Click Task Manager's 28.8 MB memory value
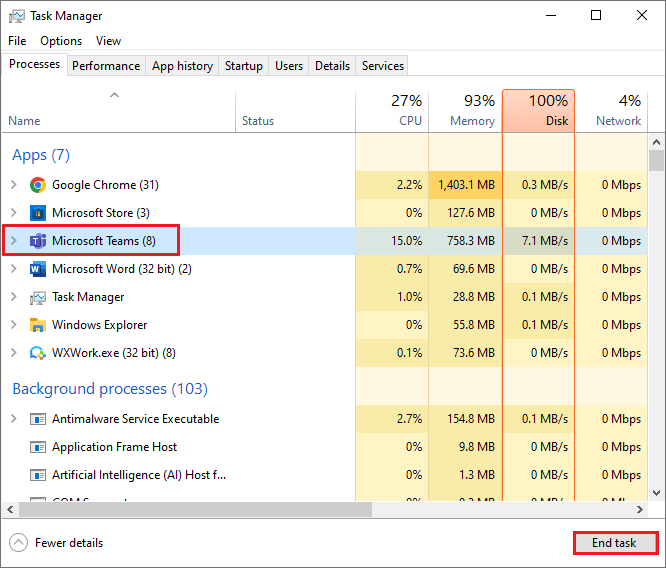The width and height of the screenshot is (666, 568). [x=474, y=297]
